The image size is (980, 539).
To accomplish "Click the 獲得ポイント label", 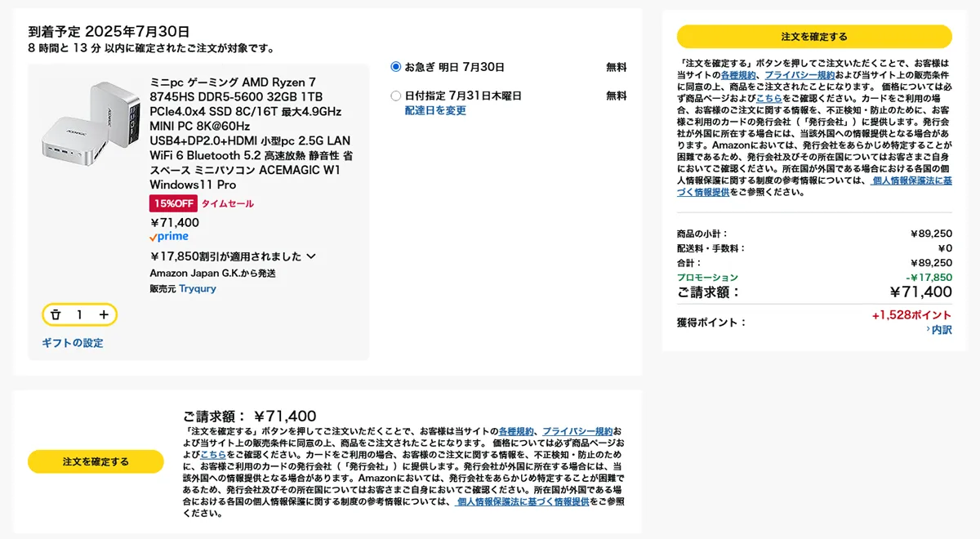I will coord(712,323).
